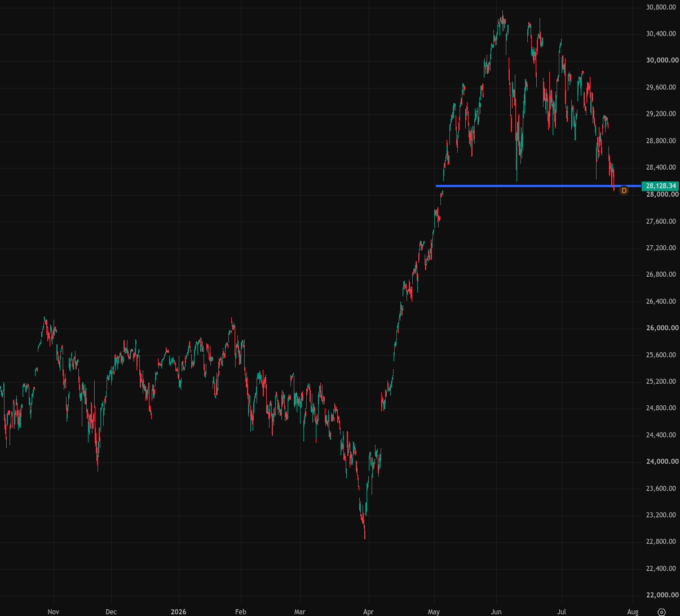Image resolution: width=680 pixels, height=616 pixels.
Task: Open chart settings hexagon gear icon
Action: click(x=662, y=612)
